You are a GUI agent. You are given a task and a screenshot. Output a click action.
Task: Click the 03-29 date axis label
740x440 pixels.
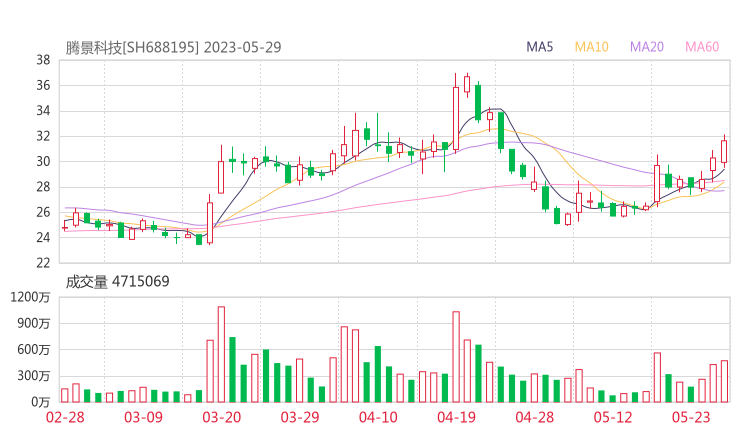click(x=300, y=417)
